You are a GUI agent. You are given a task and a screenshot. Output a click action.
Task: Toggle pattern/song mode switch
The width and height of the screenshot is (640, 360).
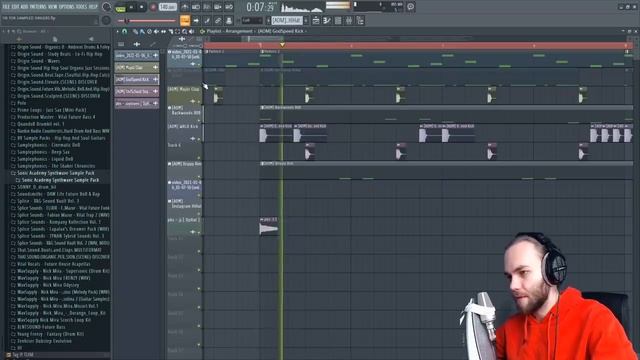120,7
